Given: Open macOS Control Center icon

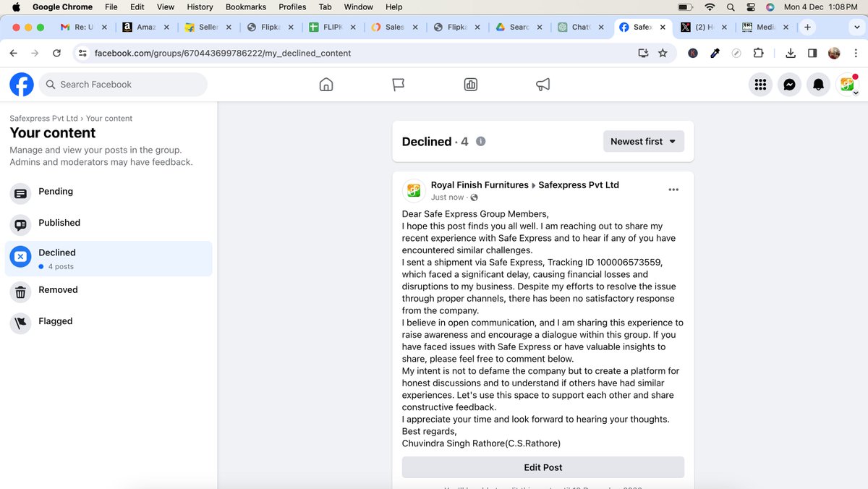Looking at the screenshot, I should (751, 7).
